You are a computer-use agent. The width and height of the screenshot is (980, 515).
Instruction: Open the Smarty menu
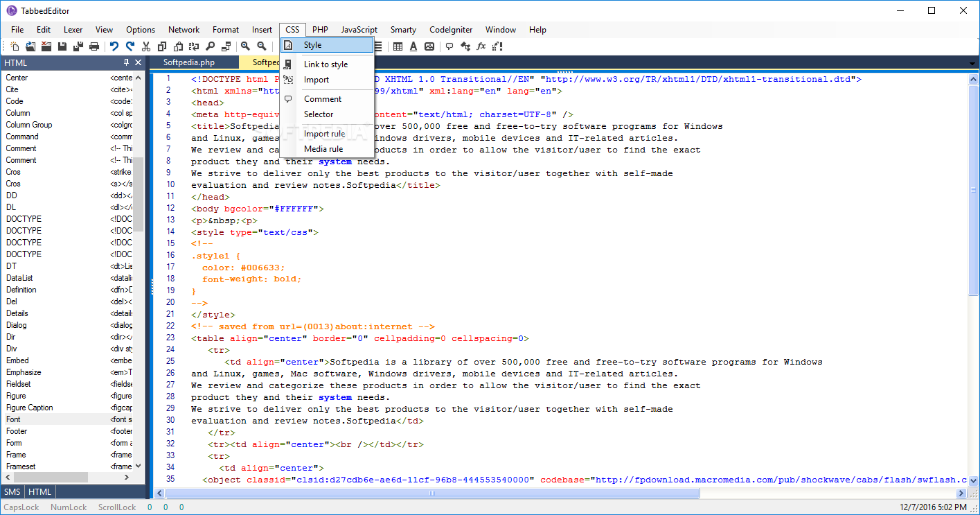coord(403,30)
